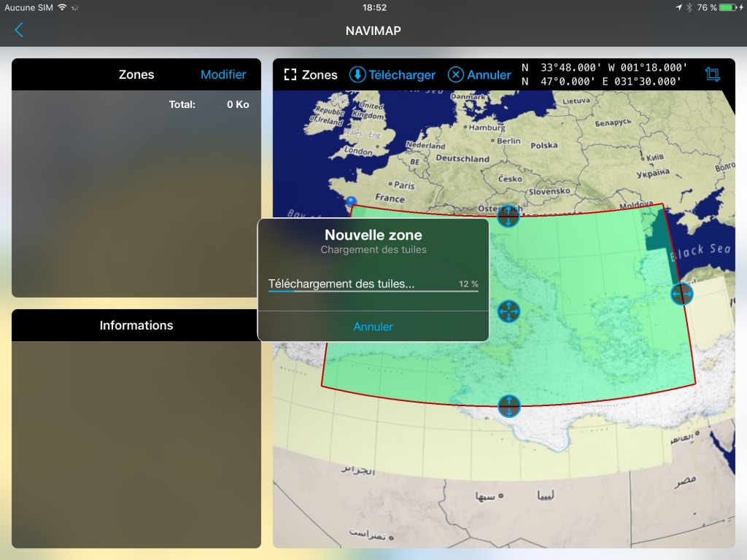This screenshot has height=560, width=747.
Task: Click the 18:52 clock in status bar
Action: tap(374, 7)
